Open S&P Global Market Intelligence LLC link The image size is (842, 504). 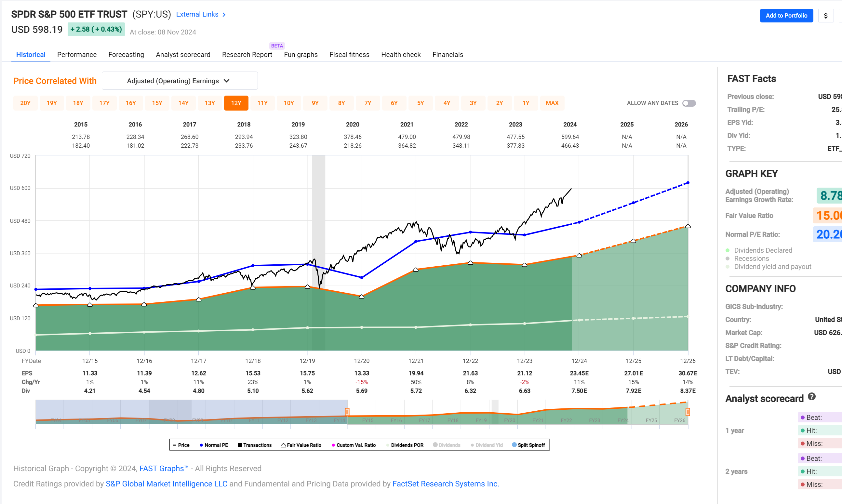pos(167,484)
